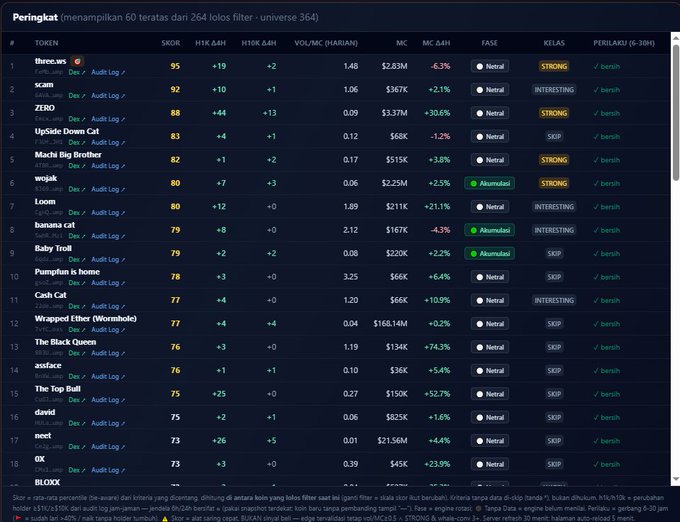Sort by H1K Δ4H column header
This screenshot has height=522, width=680.
coord(210,43)
